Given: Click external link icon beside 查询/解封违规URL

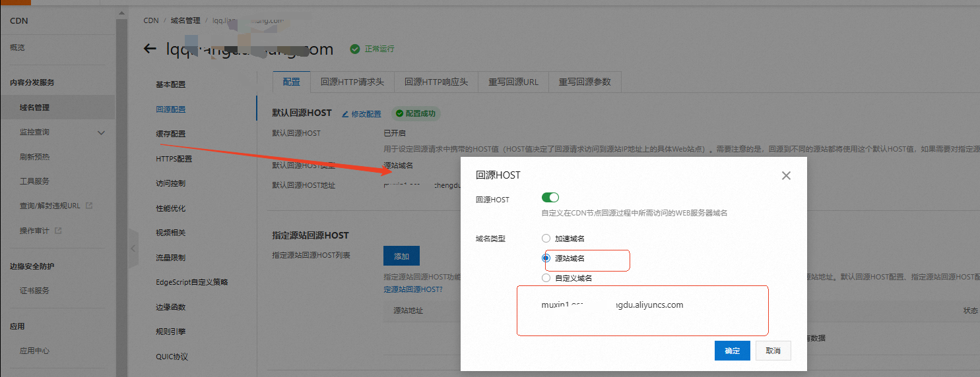Looking at the screenshot, I should point(89,206).
